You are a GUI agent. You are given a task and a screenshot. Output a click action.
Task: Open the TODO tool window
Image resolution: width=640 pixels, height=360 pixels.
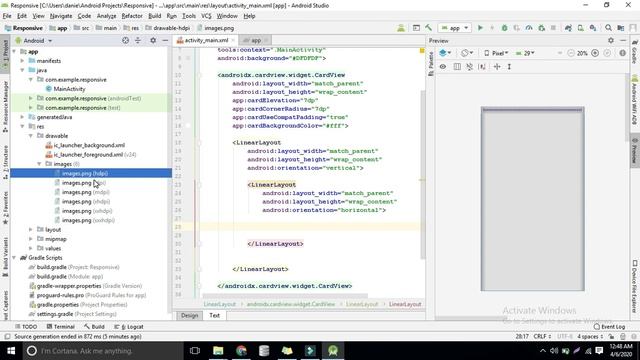tap(26, 327)
